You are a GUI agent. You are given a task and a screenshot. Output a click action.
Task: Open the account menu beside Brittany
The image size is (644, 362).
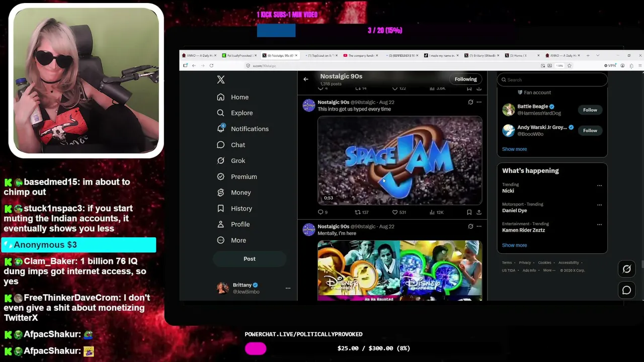pyautogui.click(x=288, y=288)
